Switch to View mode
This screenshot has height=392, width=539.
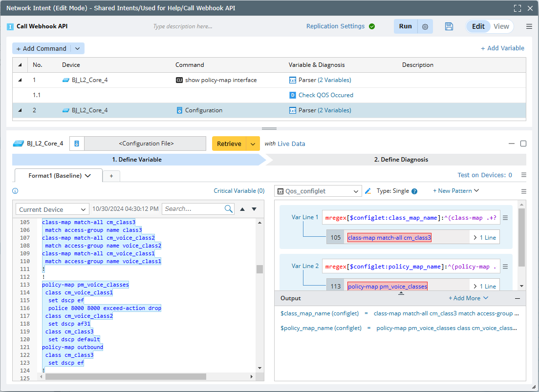coord(501,26)
